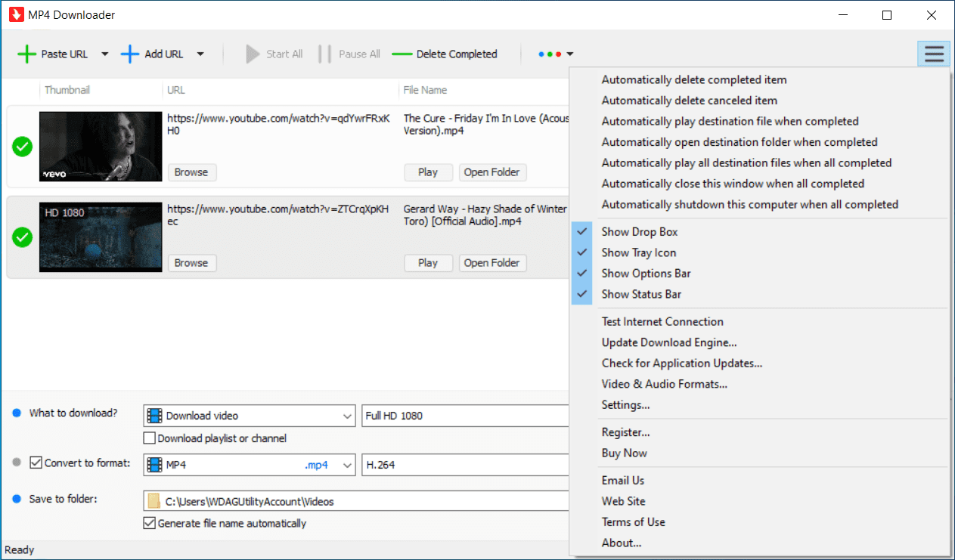Expand the Add URL dropdown arrow
Screen dimensions: 955x560
point(200,54)
